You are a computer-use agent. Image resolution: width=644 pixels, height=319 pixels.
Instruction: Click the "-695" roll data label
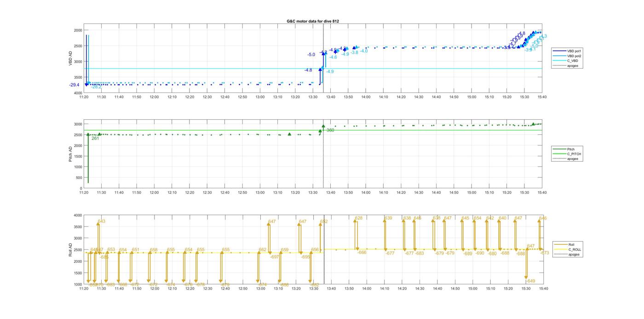(x=305, y=257)
